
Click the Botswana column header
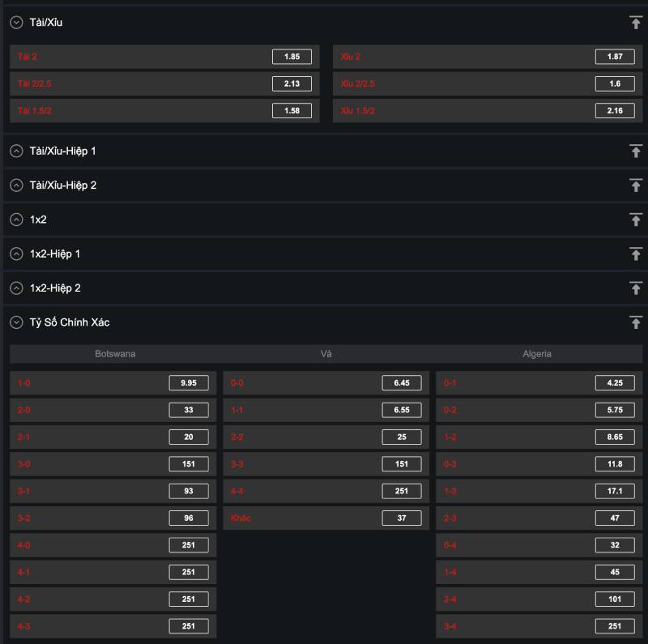[115, 354]
